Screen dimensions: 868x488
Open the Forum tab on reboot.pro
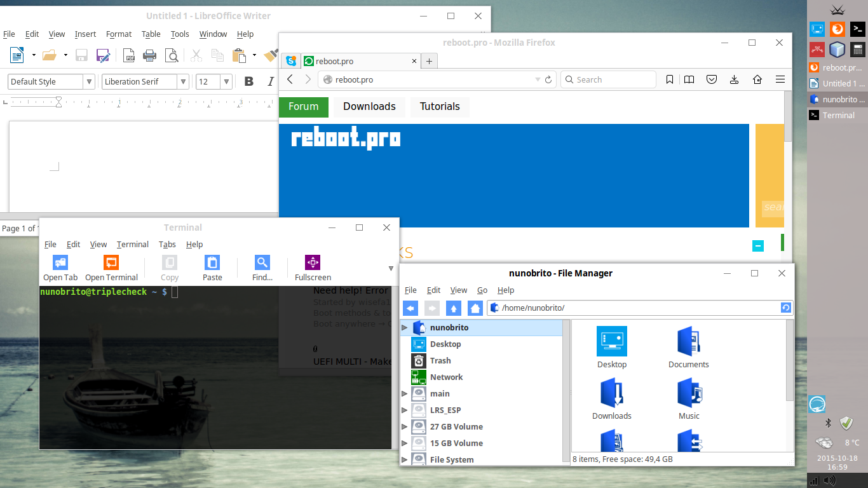point(304,107)
